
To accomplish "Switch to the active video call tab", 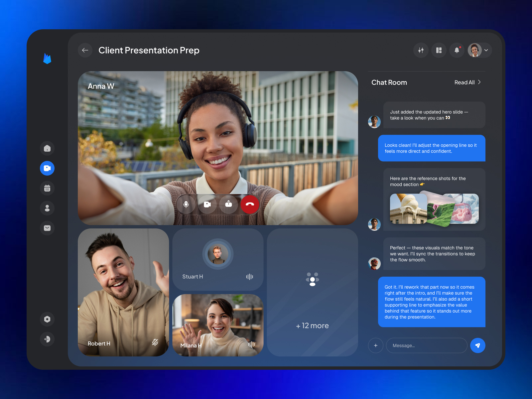I will tap(47, 168).
